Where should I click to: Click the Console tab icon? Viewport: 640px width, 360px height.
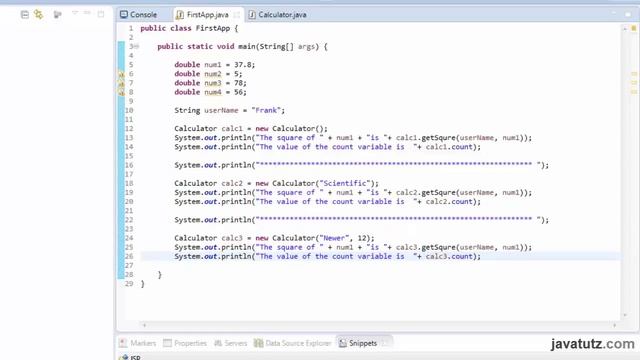coord(124,15)
